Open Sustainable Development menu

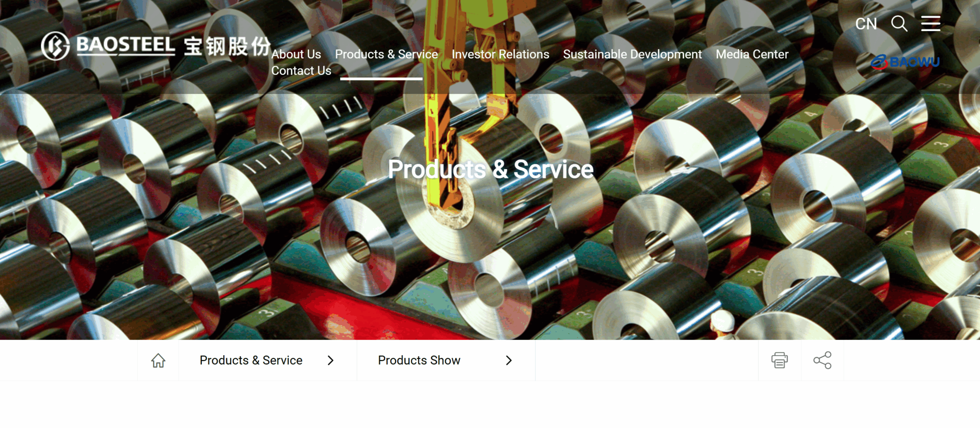(633, 55)
